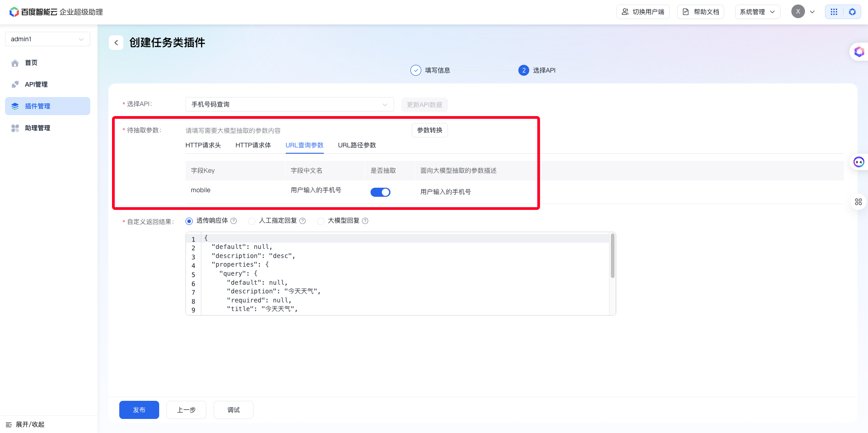This screenshot has width=868, height=433.
Task: Open the 帮助文档 help docs button
Action: pos(701,12)
